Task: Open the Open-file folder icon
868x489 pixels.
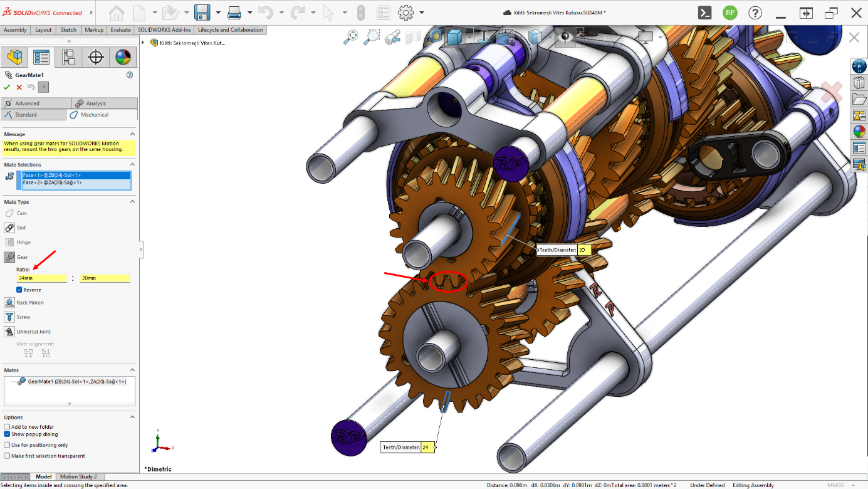Action: coord(169,13)
